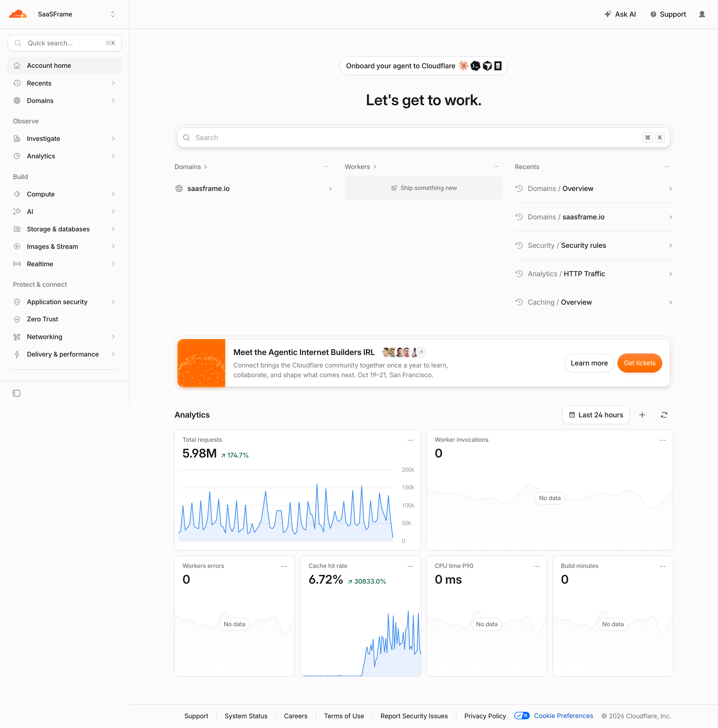Click the Ask AI sparkle button

tap(620, 14)
